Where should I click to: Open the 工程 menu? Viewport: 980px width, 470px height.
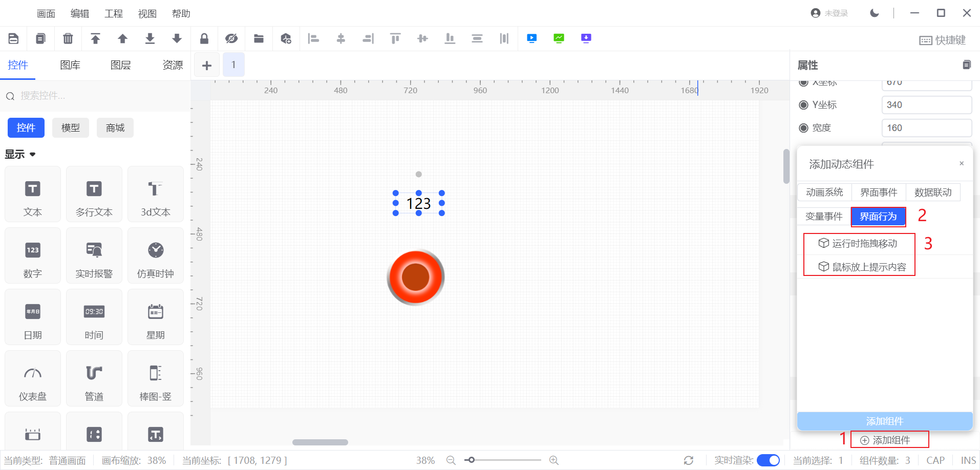pyautogui.click(x=113, y=14)
